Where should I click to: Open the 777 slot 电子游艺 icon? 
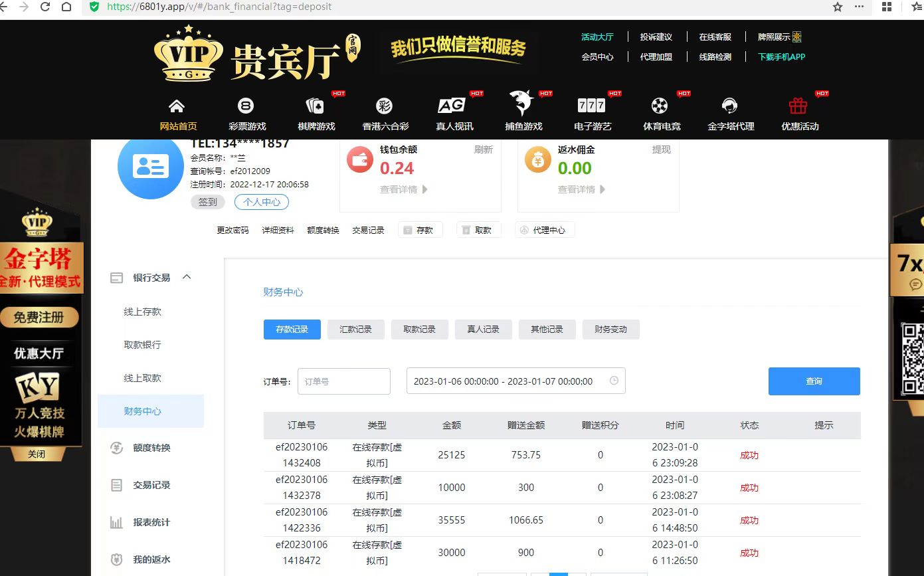tap(591, 106)
